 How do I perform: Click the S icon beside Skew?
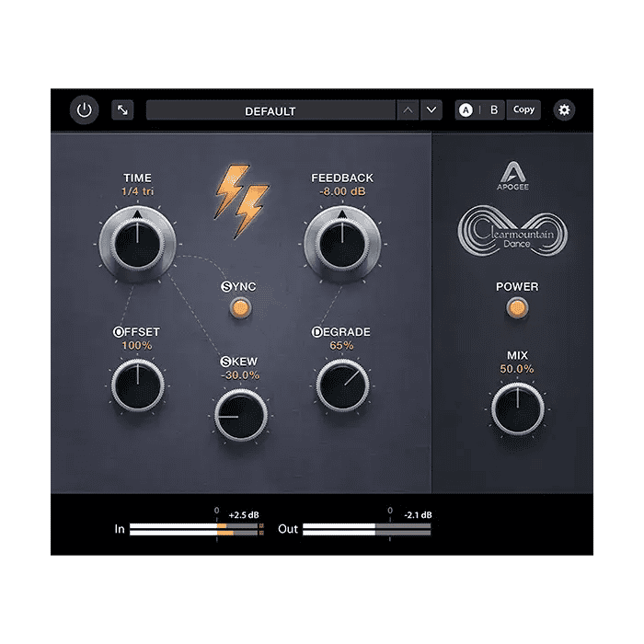pos(225,362)
